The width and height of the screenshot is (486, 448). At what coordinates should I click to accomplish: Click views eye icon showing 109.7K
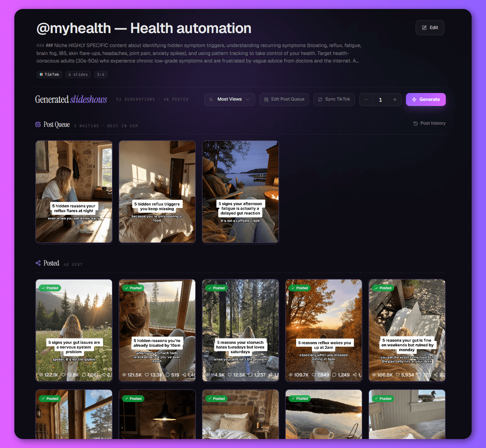291,375
